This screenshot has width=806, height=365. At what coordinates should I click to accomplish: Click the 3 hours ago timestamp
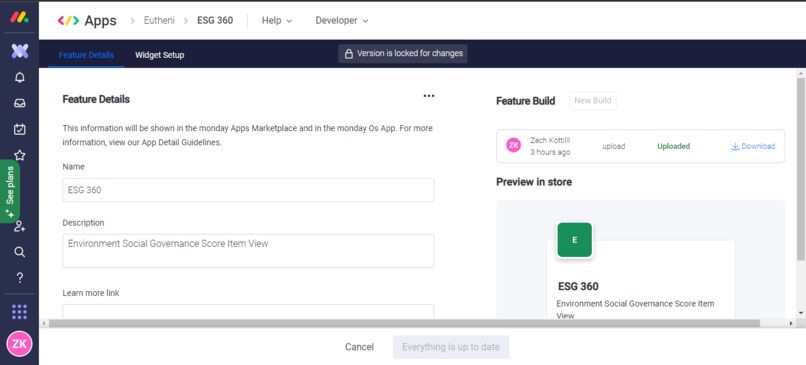[x=550, y=152]
